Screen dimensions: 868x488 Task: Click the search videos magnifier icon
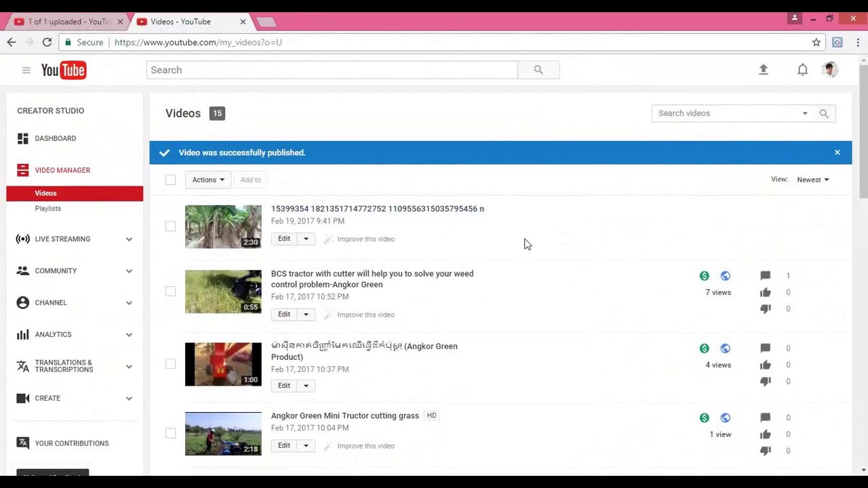coord(824,113)
